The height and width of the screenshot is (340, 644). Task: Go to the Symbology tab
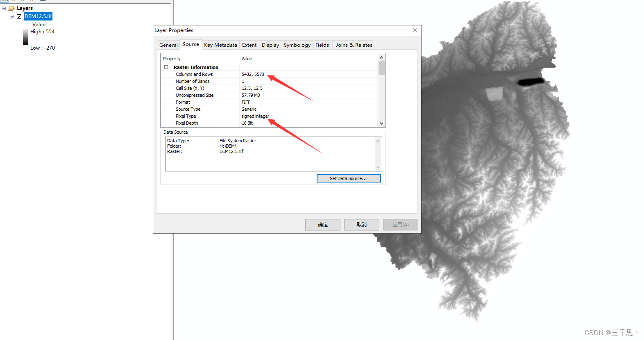tap(297, 45)
